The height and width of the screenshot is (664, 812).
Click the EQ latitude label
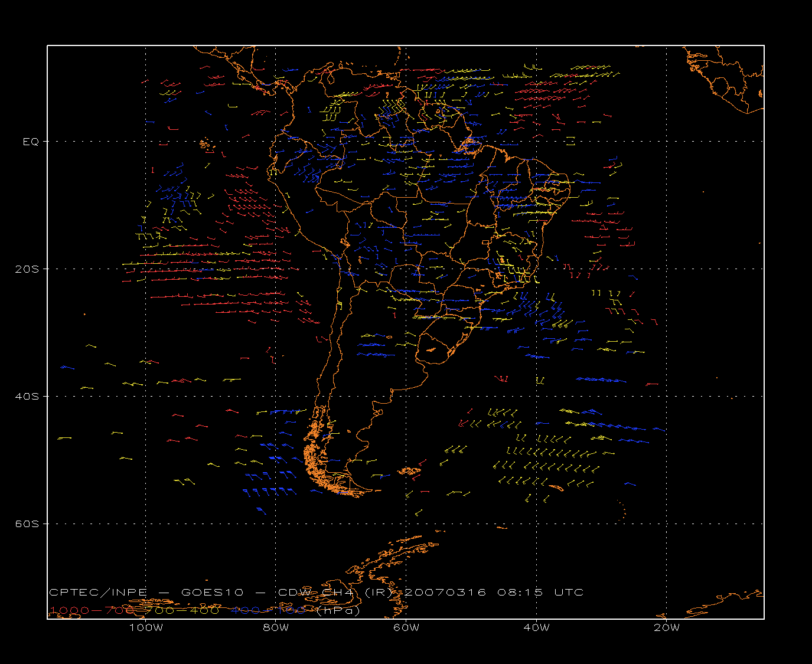click(x=31, y=142)
